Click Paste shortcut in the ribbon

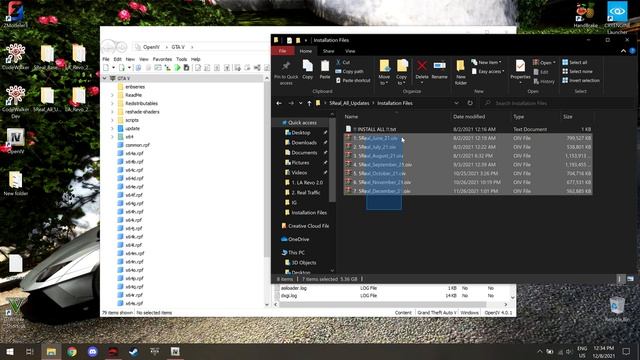353,80
